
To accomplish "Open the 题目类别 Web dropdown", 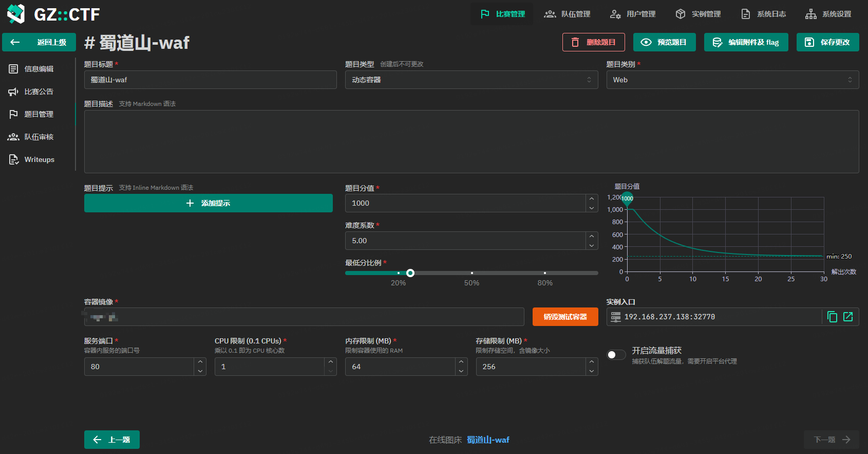I will coord(732,80).
